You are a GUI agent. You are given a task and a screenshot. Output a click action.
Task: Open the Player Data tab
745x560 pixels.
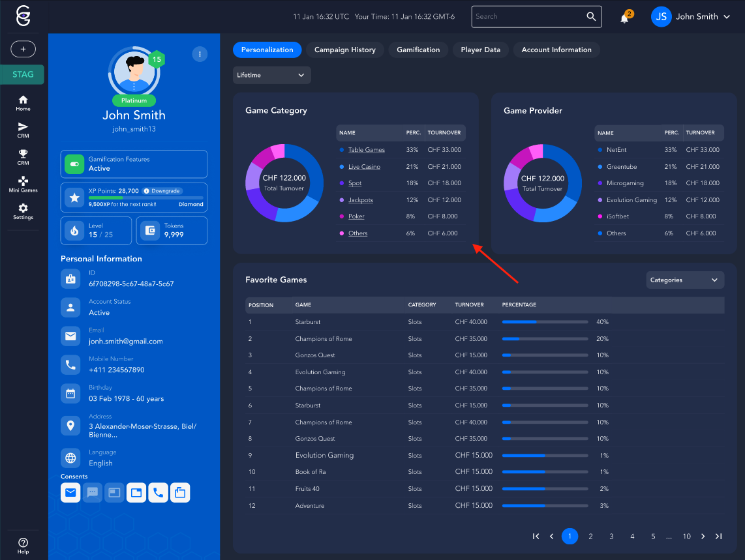tap(480, 50)
